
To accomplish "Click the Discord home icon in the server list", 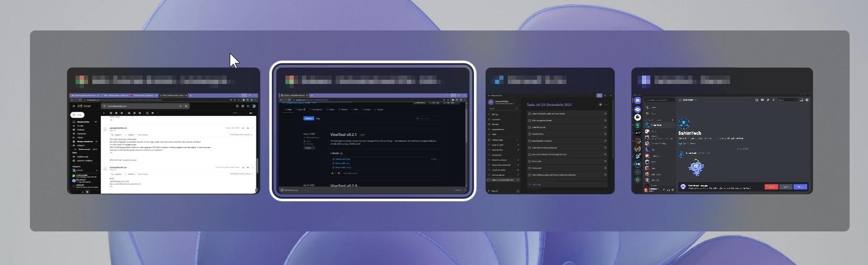I will [x=637, y=101].
